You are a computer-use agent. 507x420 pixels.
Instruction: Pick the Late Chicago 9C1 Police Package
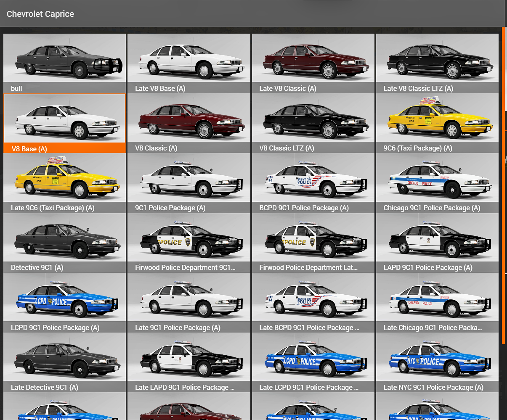(x=437, y=303)
